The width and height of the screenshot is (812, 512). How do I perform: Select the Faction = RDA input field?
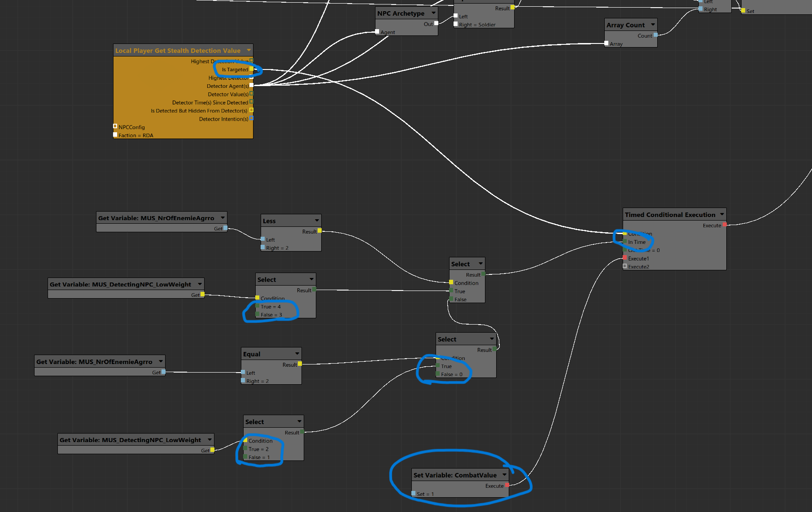(135, 135)
